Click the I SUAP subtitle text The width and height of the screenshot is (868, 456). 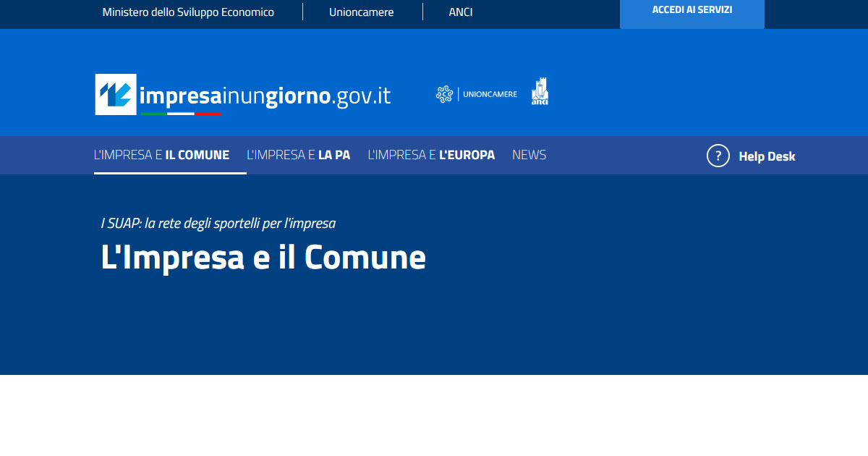point(218,223)
